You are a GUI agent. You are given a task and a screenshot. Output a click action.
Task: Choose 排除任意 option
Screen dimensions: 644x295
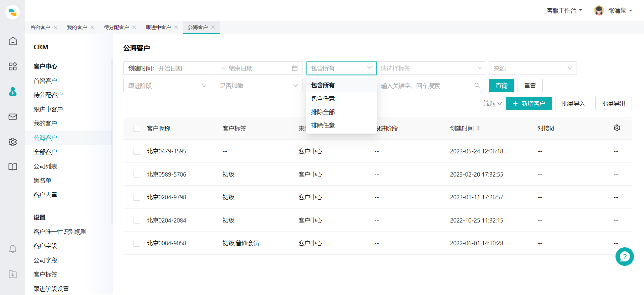point(341,125)
